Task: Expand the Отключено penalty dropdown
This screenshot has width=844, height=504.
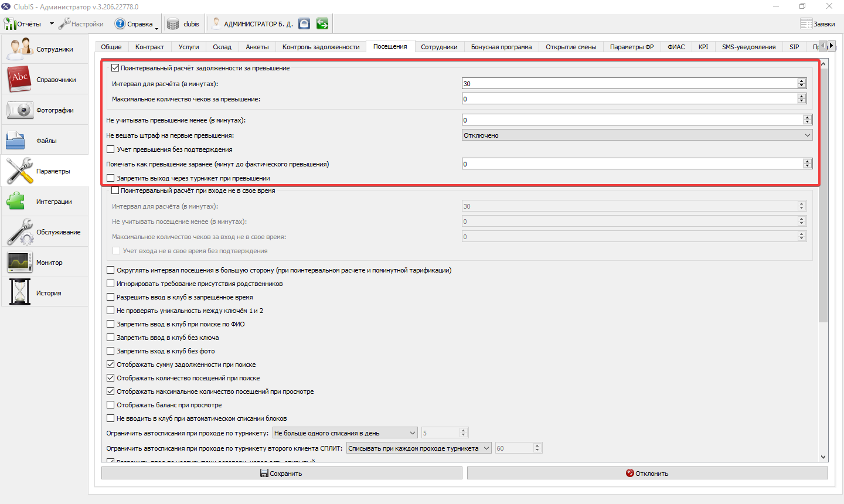Action: [x=637, y=135]
